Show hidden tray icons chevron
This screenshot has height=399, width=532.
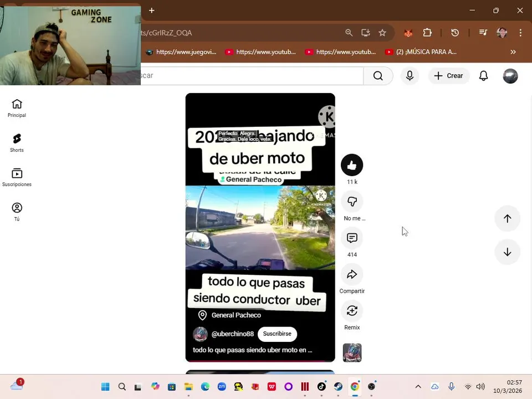pyautogui.click(x=418, y=387)
